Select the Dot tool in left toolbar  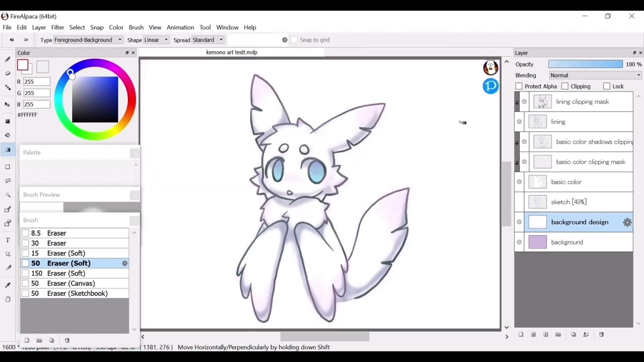point(8,88)
